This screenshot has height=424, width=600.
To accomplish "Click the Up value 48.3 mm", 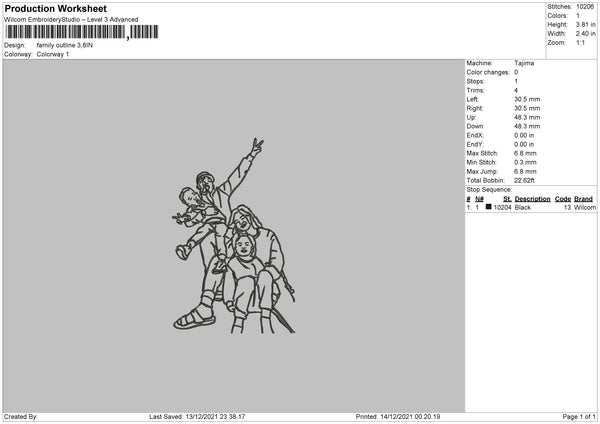I will tap(527, 117).
